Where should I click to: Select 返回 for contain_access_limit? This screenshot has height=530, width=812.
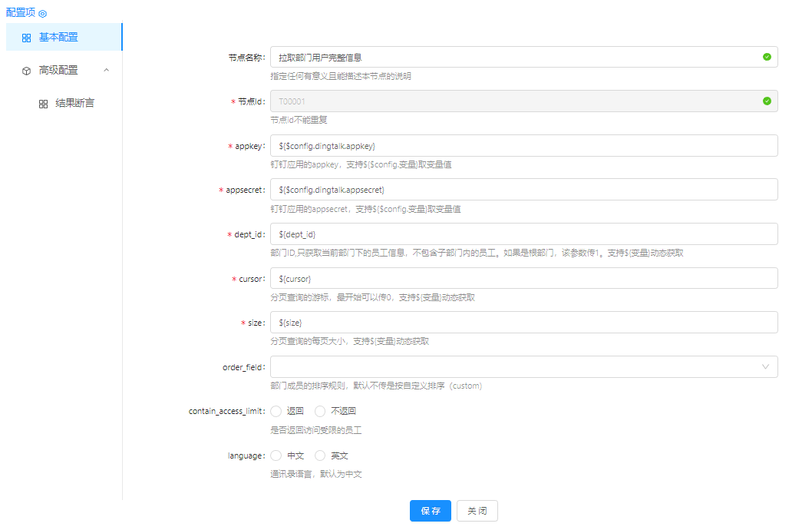276,411
